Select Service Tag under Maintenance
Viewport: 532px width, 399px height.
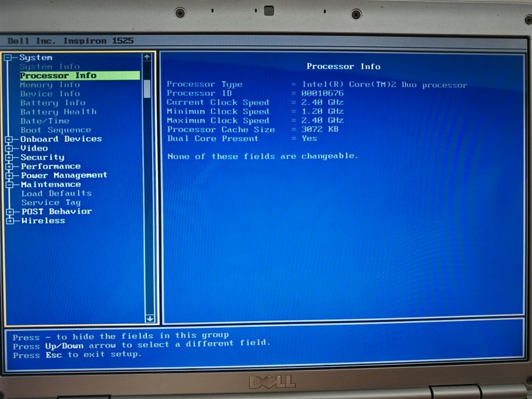(51, 202)
